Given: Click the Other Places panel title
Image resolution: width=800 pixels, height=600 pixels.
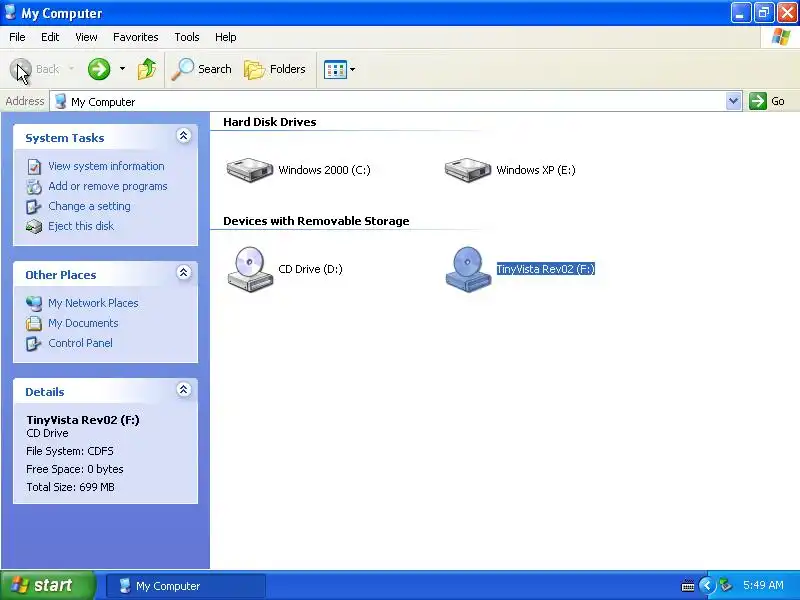Looking at the screenshot, I should 61,275.
